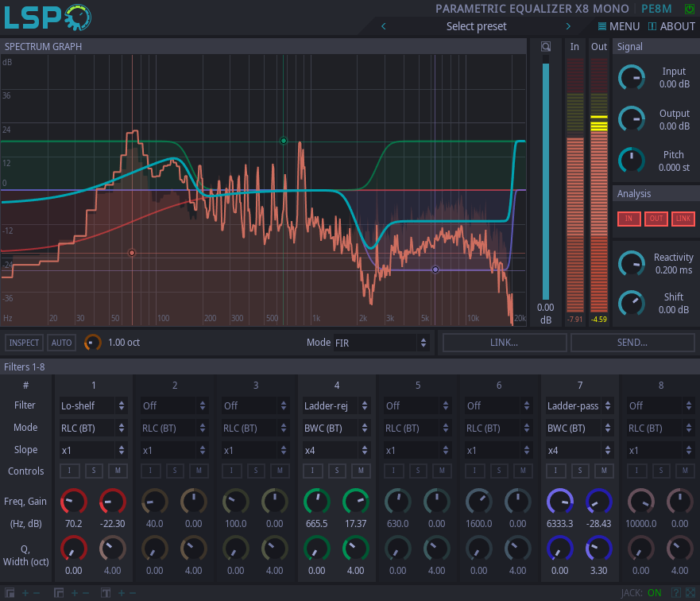Mute filter 1 with its M button

117,471
